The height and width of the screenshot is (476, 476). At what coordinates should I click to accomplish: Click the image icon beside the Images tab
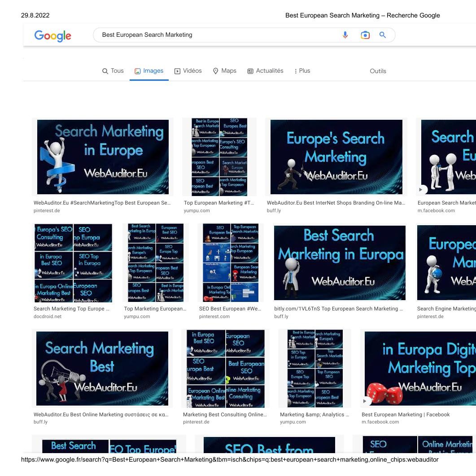point(137,70)
